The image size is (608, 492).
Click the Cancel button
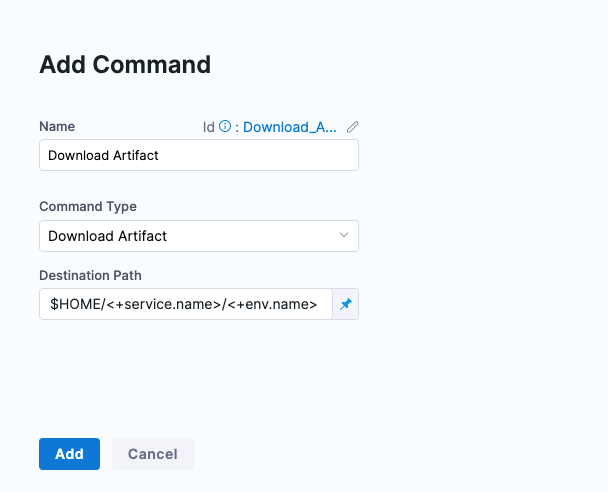(152, 454)
